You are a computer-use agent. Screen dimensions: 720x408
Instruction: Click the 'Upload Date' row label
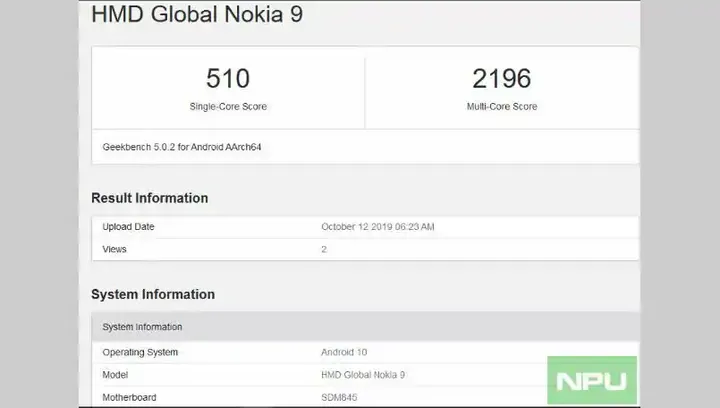128,227
